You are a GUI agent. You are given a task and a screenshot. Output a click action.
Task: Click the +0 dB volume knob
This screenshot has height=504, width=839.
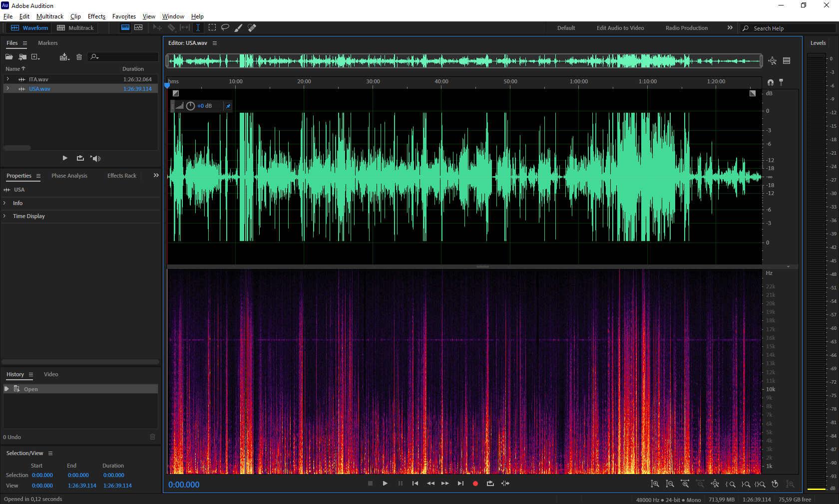190,106
